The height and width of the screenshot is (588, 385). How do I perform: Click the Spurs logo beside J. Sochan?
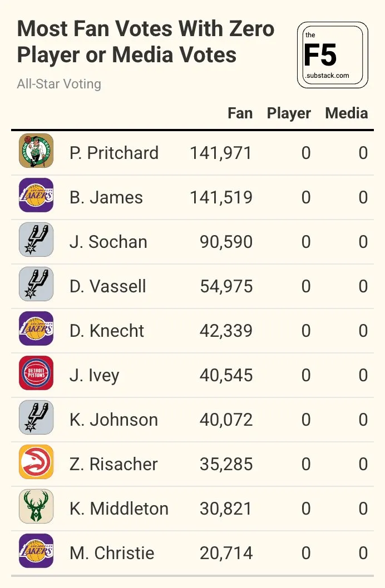pos(36,240)
